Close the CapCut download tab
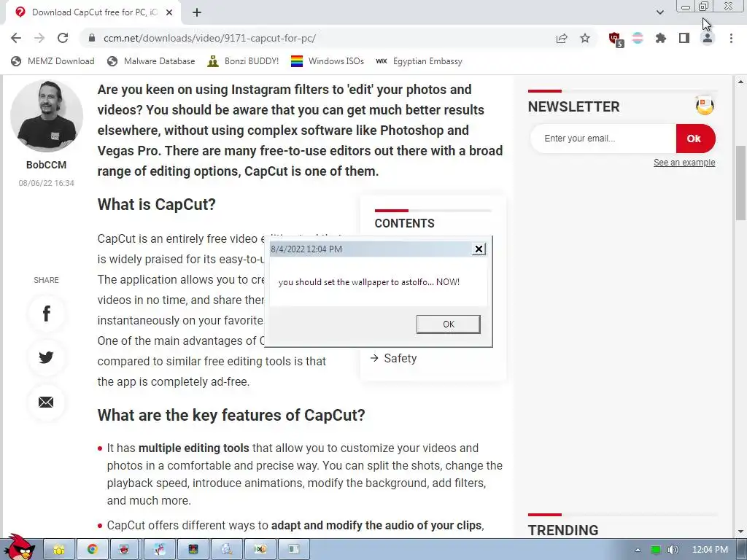 (x=169, y=12)
